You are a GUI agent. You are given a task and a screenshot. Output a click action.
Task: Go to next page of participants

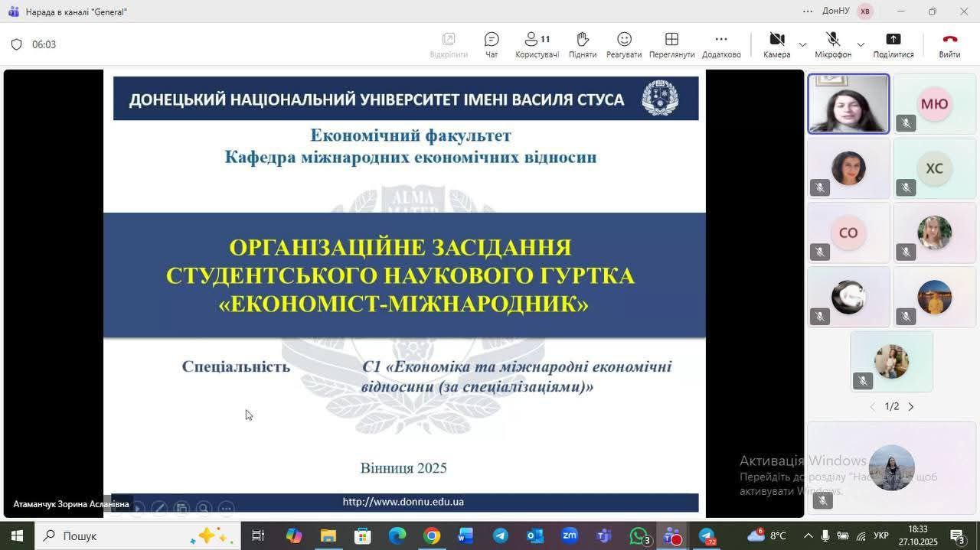(911, 407)
